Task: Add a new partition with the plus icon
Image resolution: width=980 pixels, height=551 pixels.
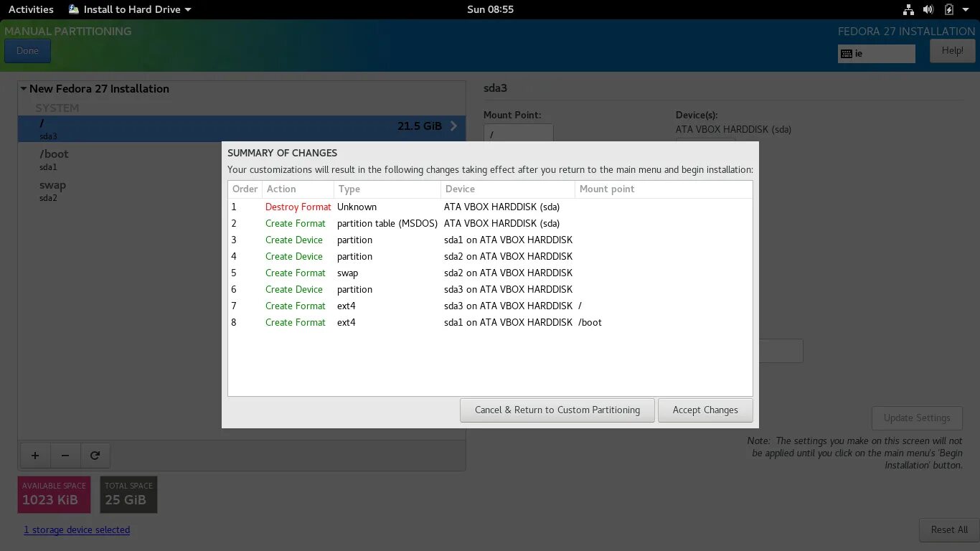Action: [x=34, y=455]
